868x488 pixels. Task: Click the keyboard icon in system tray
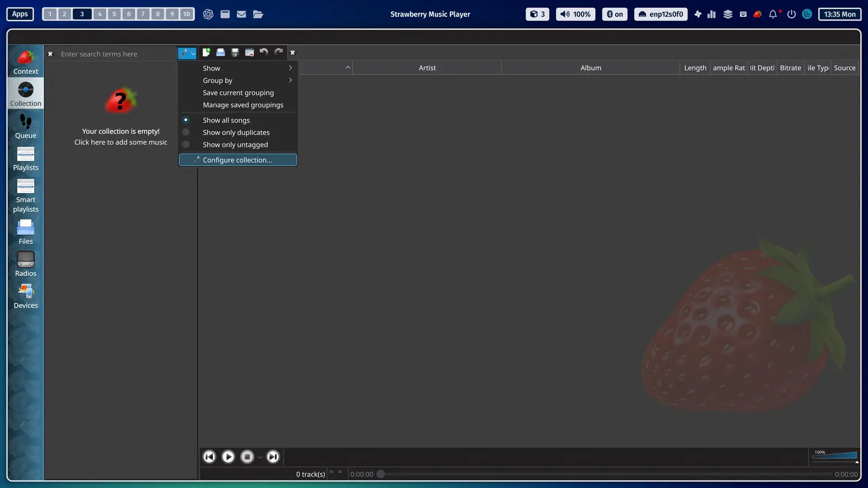pyautogui.click(x=743, y=14)
